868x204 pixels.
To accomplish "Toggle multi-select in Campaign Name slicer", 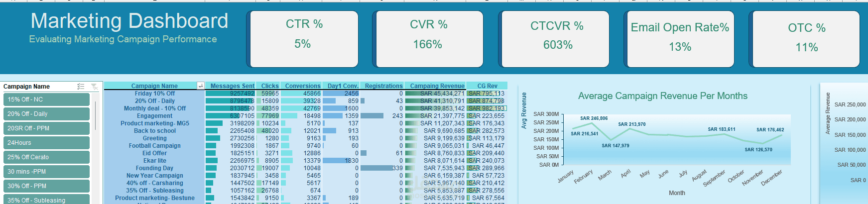I will pos(81,87).
